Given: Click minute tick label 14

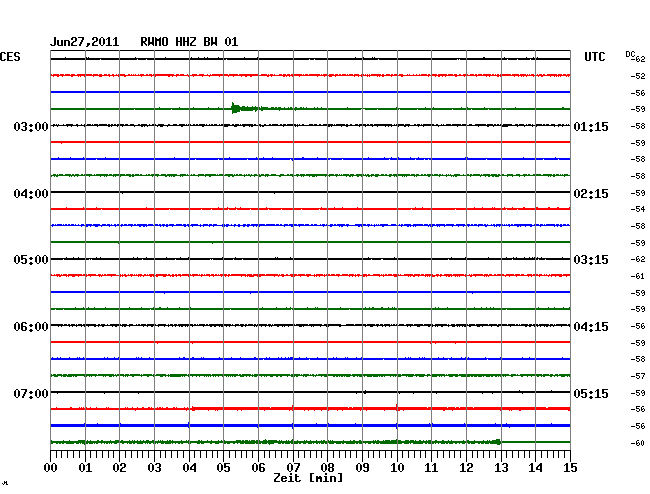Looking at the screenshot, I should coord(535,467).
